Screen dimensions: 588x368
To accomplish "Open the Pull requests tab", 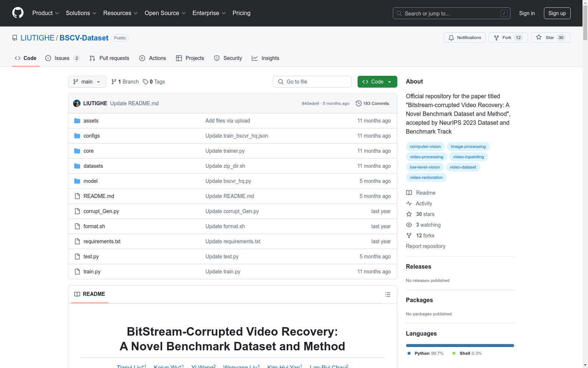I will pos(110,58).
